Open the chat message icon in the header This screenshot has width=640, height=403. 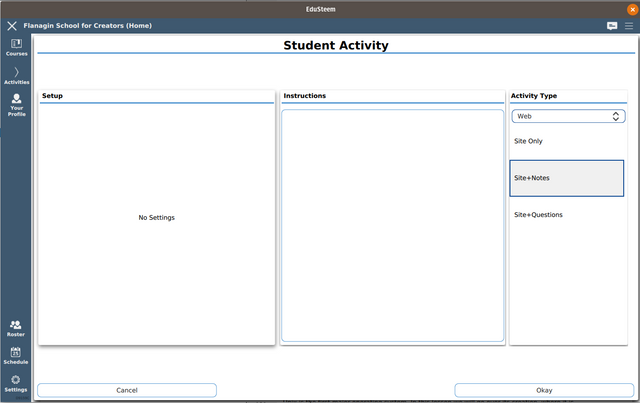(612, 26)
